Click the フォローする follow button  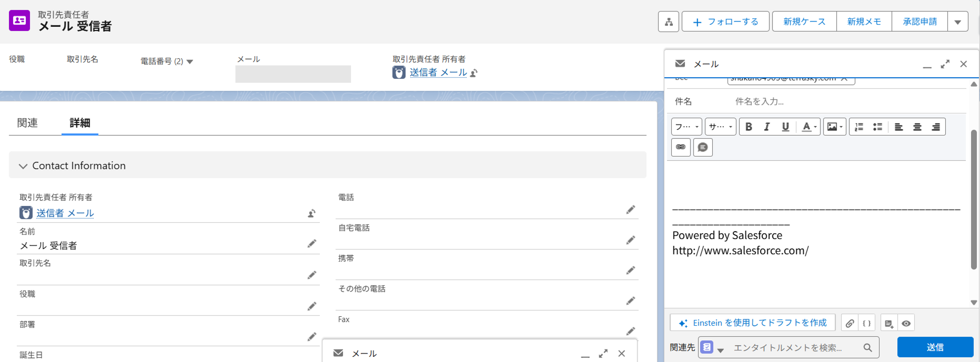click(x=725, y=22)
